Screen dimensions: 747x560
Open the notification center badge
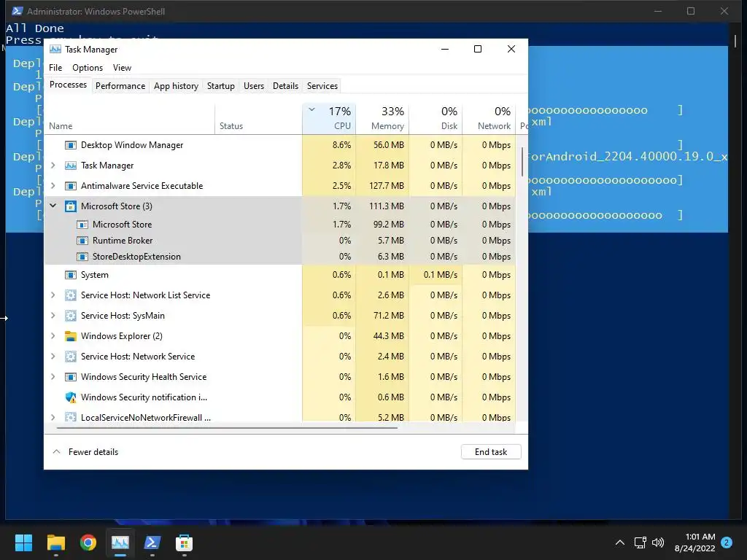pos(727,542)
